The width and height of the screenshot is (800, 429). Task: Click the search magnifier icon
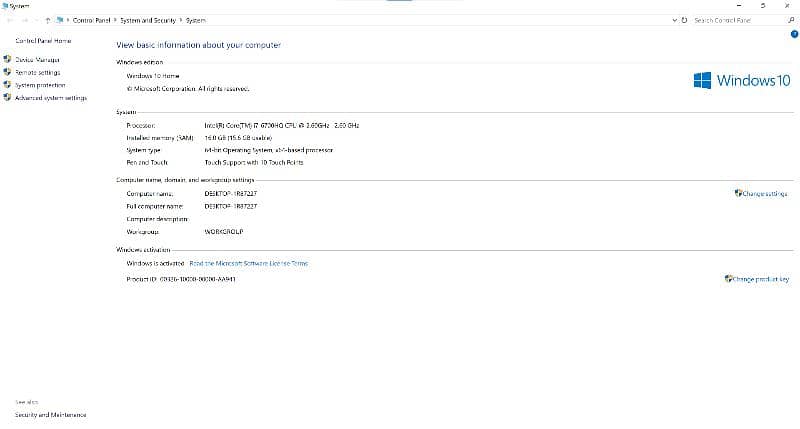(792, 20)
